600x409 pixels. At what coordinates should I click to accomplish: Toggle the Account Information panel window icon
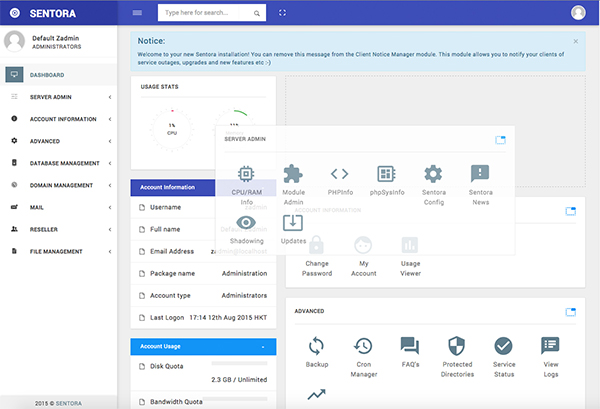[571, 211]
